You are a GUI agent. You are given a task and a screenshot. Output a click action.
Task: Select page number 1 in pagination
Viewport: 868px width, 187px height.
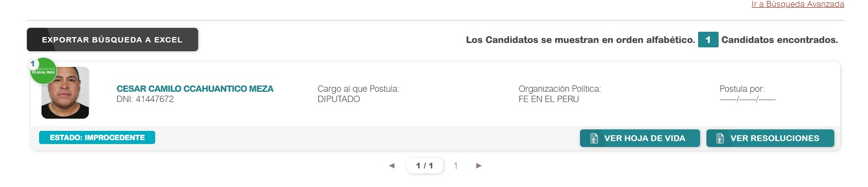click(x=455, y=166)
